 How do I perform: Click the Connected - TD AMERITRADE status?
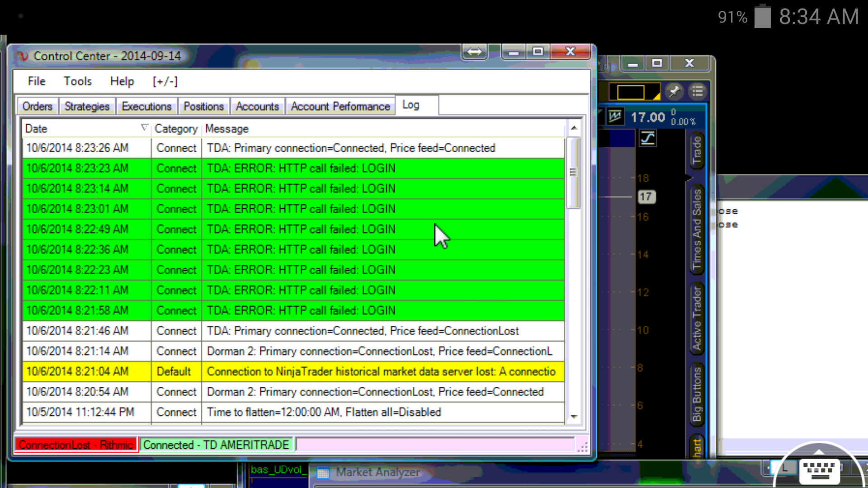tap(216, 445)
